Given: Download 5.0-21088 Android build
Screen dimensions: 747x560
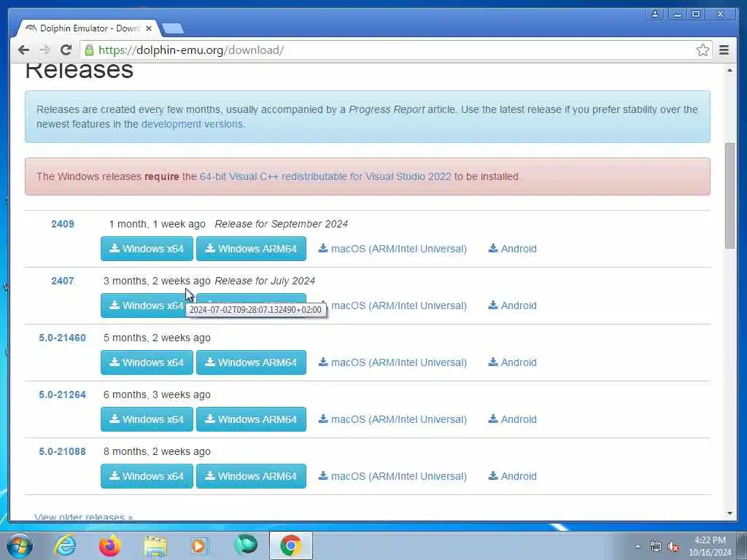Looking at the screenshot, I should (513, 476).
